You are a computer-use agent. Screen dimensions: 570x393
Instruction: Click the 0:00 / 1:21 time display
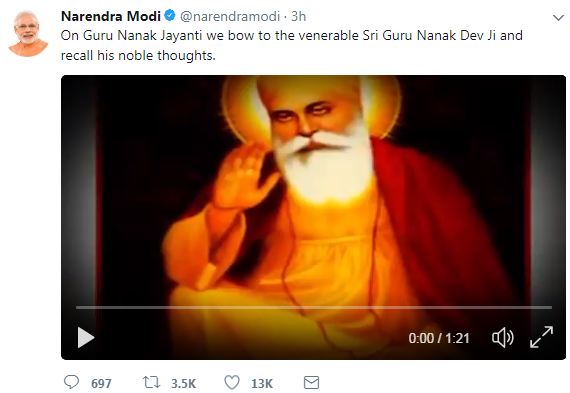439,338
